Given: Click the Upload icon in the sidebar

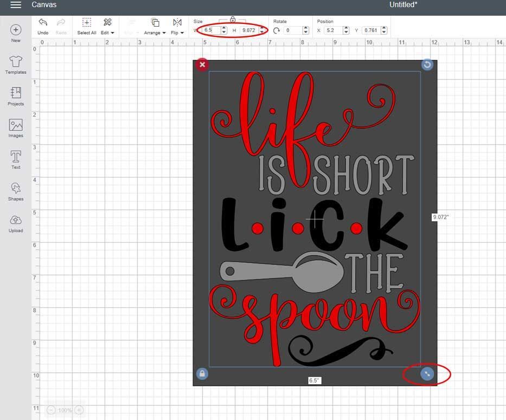Looking at the screenshot, I should click(x=16, y=222).
